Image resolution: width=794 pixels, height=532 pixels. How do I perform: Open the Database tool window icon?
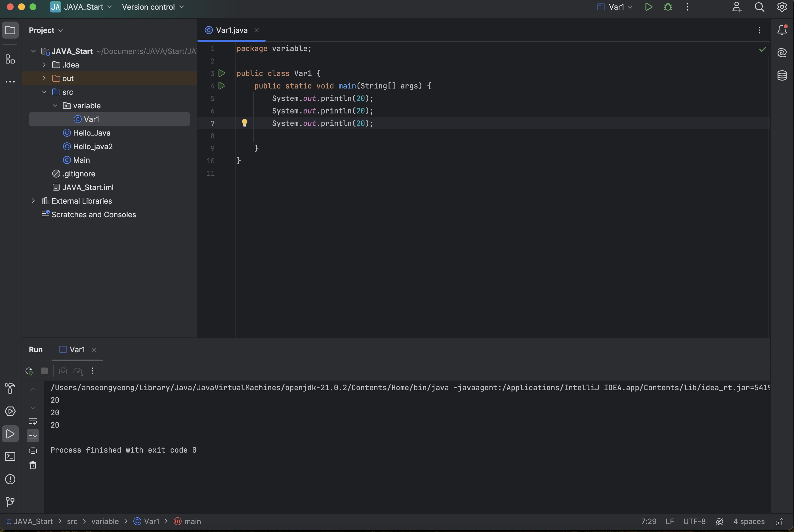coord(782,75)
